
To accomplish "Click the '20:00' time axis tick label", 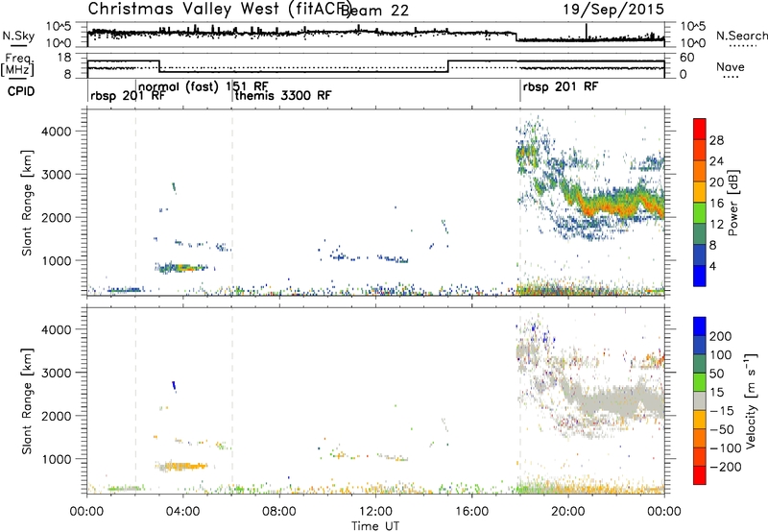I will pyautogui.click(x=568, y=512).
